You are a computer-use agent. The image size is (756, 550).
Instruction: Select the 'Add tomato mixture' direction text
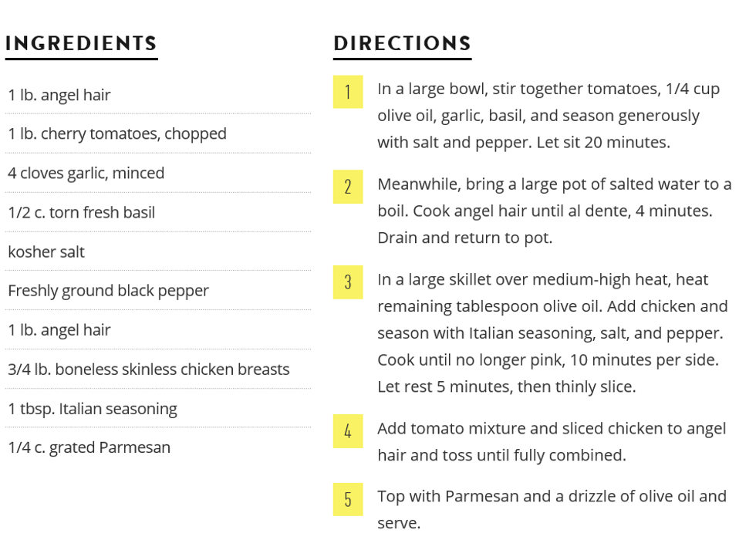click(x=551, y=442)
